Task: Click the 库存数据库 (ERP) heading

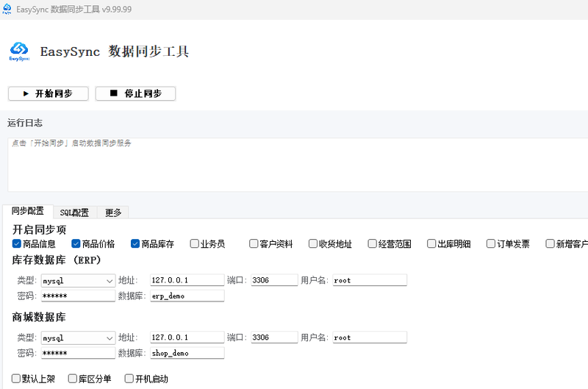Action: [57, 260]
